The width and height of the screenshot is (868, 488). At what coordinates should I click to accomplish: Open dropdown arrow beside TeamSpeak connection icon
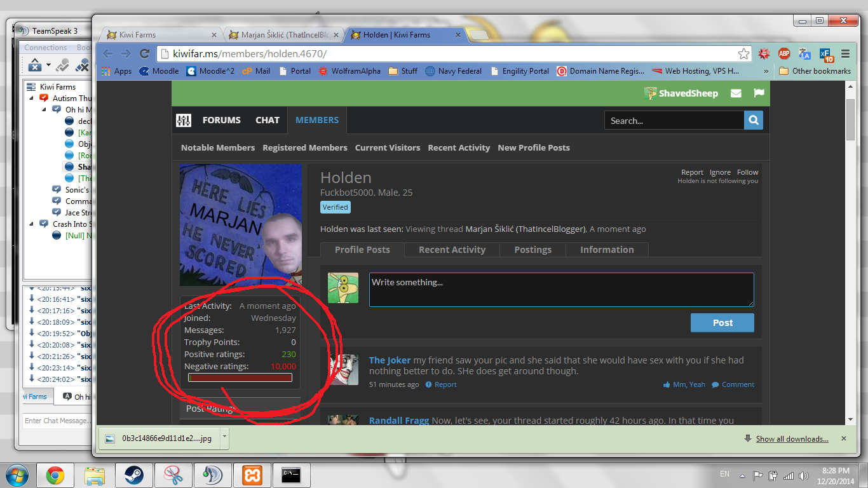(x=48, y=65)
